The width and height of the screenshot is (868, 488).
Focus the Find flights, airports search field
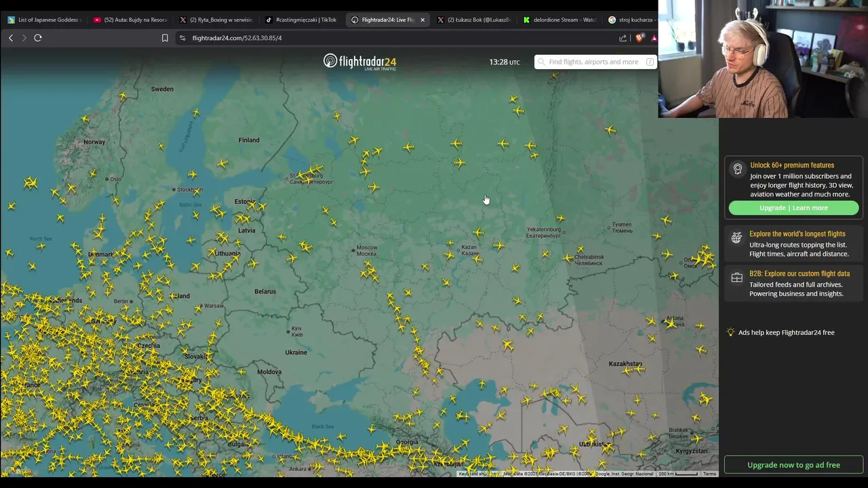pos(595,62)
